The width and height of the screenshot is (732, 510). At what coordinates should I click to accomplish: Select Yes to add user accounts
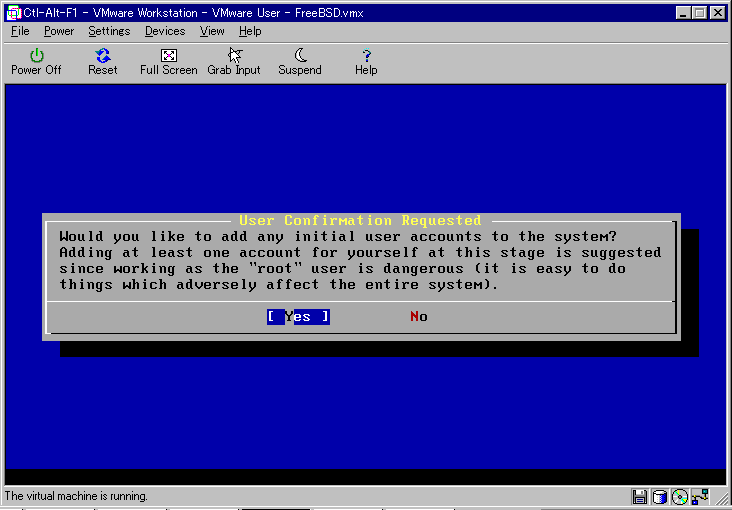click(x=298, y=317)
